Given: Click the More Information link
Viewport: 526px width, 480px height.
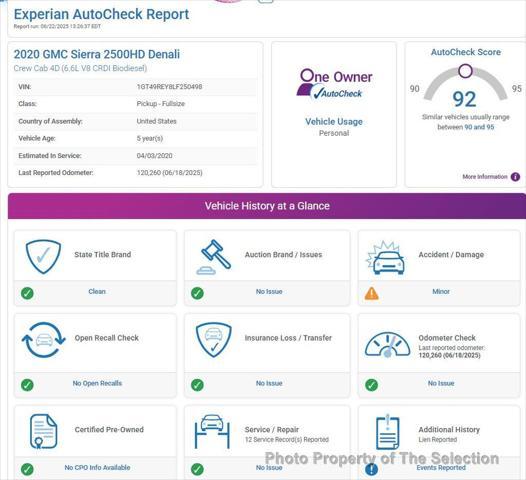Looking at the screenshot, I should [485, 177].
